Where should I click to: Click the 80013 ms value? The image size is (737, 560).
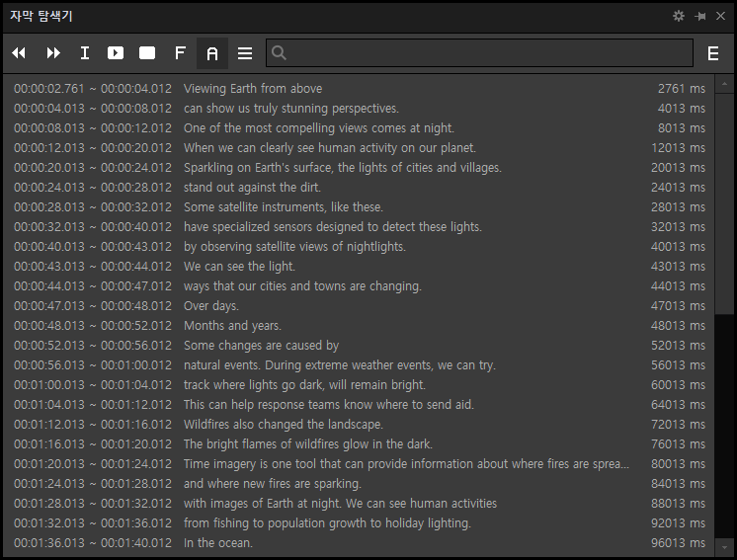click(679, 463)
